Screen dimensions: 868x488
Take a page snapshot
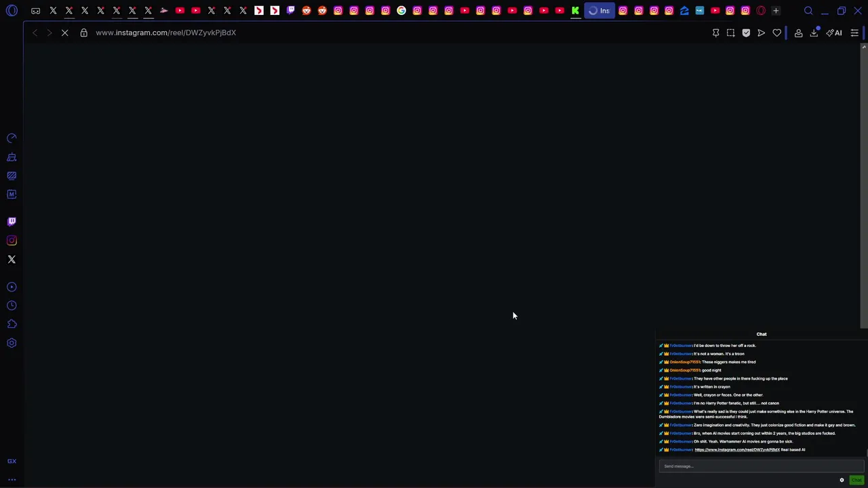[730, 33]
